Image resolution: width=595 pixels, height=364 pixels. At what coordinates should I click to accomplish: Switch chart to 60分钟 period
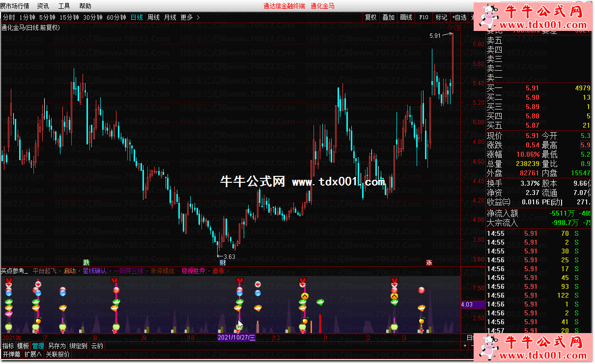116,17
